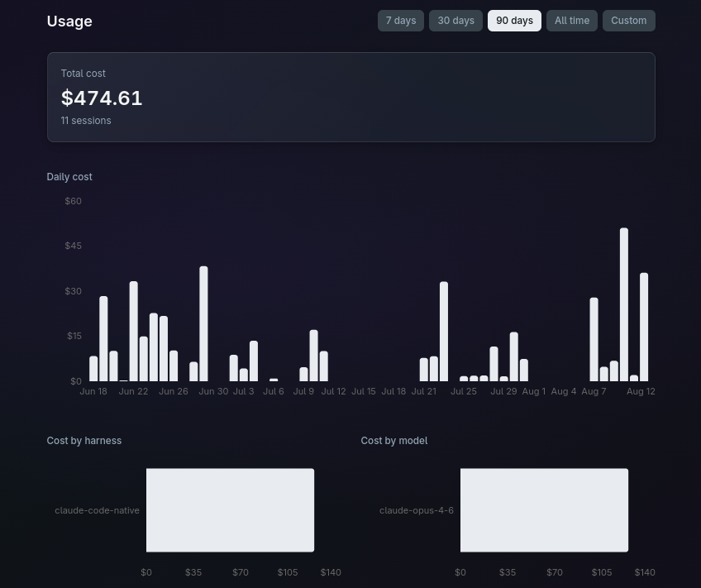Viewport: 701px width, 588px height.
Task: Open the Custom date range
Action: (628, 21)
